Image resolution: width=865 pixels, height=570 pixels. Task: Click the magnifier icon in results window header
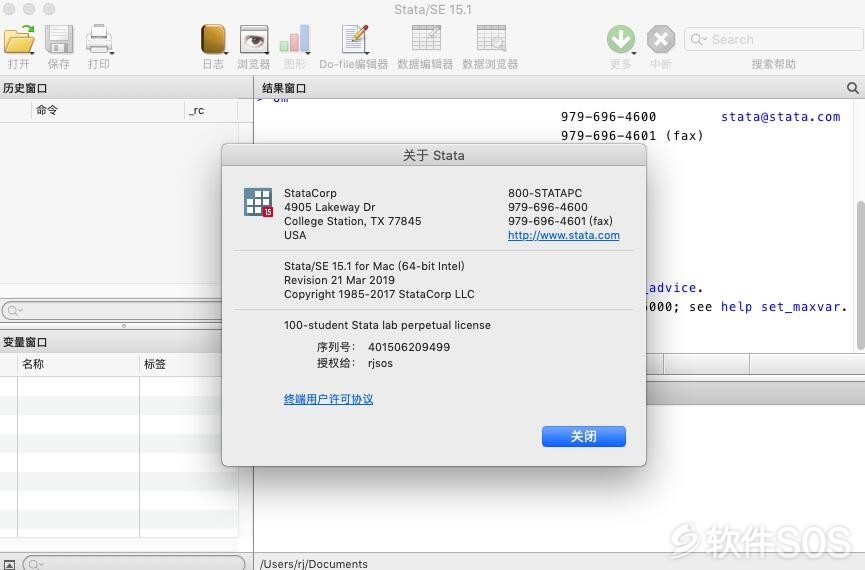(852, 88)
